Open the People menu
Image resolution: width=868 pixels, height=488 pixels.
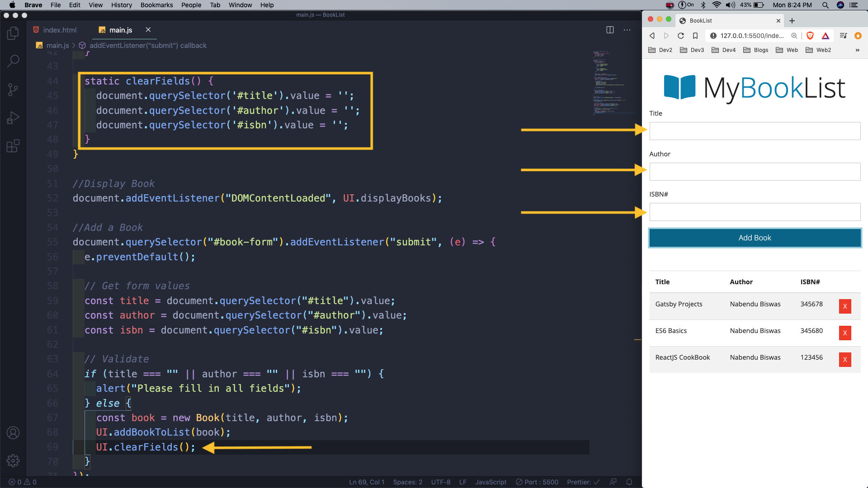191,5
